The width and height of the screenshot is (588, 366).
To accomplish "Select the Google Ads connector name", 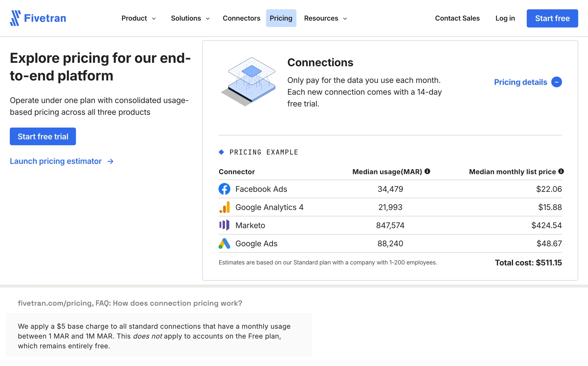I will click(x=256, y=243).
